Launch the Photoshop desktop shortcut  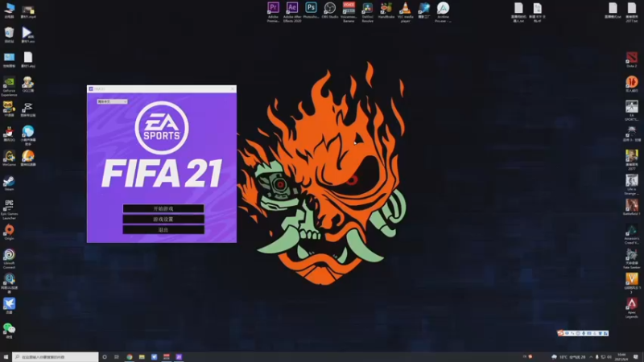click(x=311, y=10)
